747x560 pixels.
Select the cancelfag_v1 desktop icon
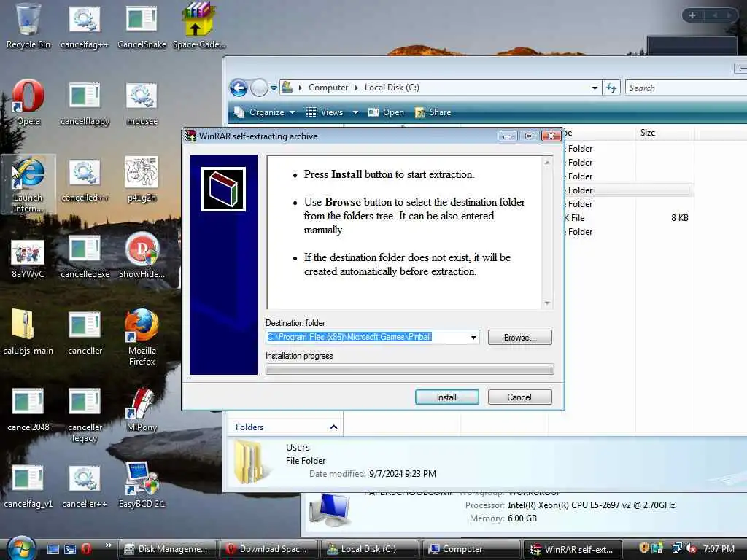click(28, 486)
